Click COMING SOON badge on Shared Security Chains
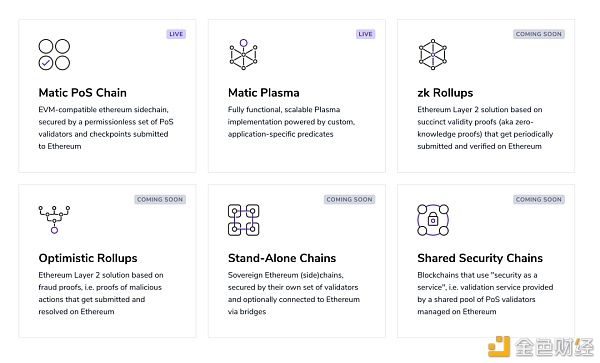The width and height of the screenshot is (600, 363). tap(539, 199)
